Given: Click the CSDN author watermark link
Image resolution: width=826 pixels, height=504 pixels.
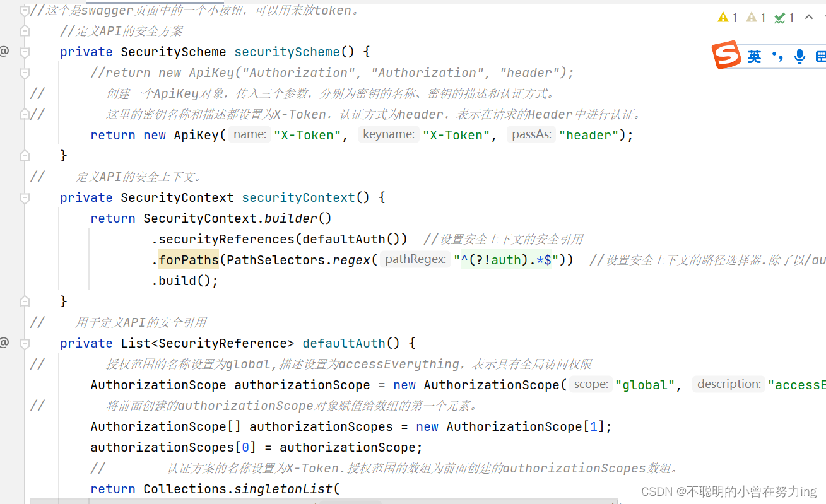Looking at the screenshot, I should [730, 491].
